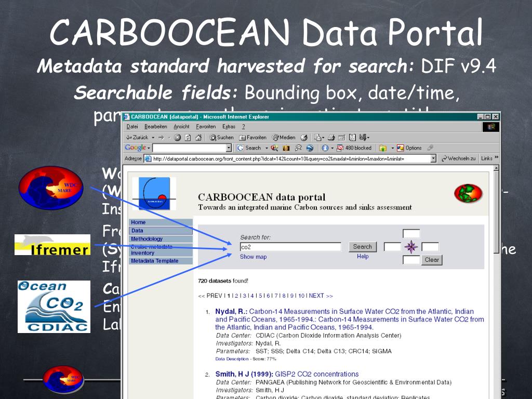Screen dimensions: 532x399
Task: Open the Suchen search pane
Action: pos(221,137)
